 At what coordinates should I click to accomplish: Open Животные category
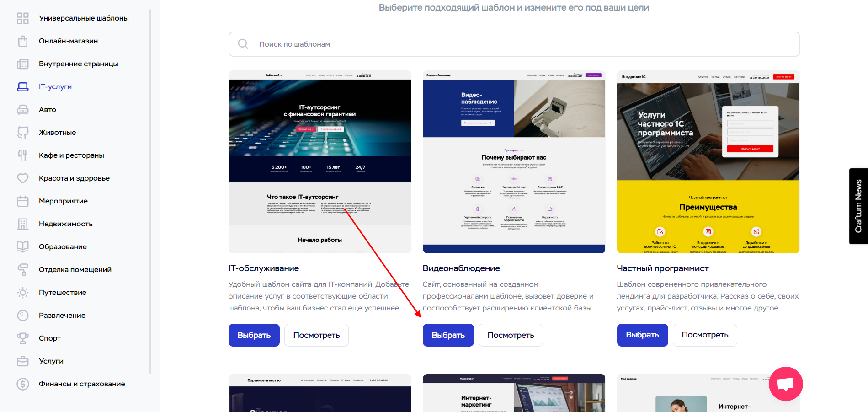(x=58, y=133)
